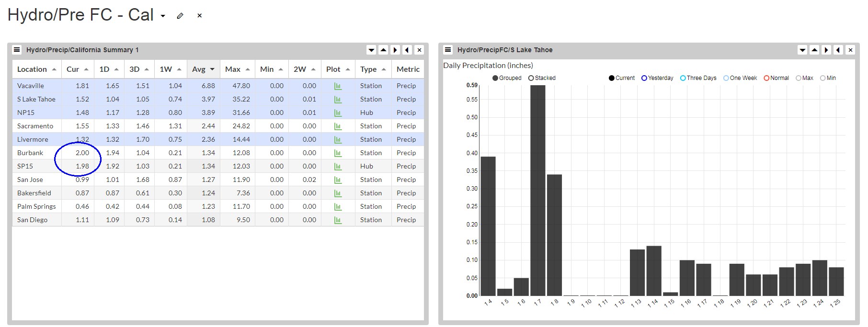Viewport: 868px width, 327px height.
Task: Open the California Summary panel hamburger menu
Action: [x=17, y=50]
